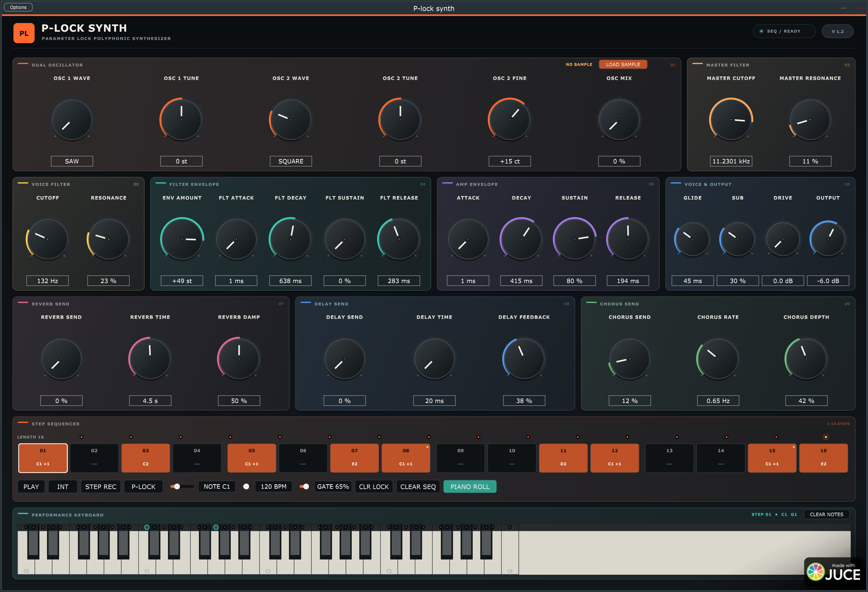Click the amp envelope SUSTAIN knob
Screen dimensions: 868x592
coord(575,239)
